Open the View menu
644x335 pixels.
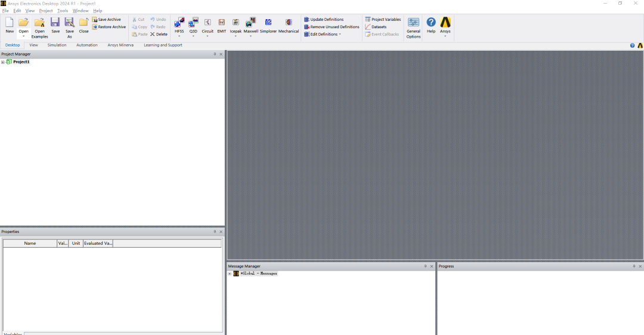coord(30,11)
